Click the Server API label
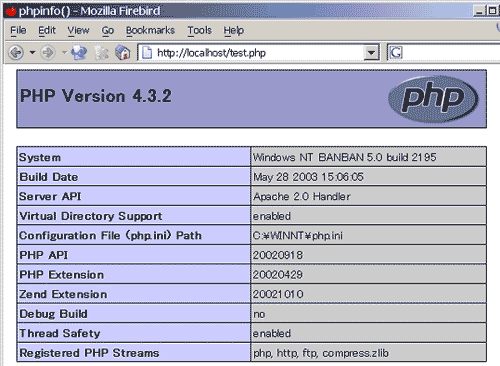Image resolution: width=500 pixels, height=366 pixels. (x=50, y=196)
